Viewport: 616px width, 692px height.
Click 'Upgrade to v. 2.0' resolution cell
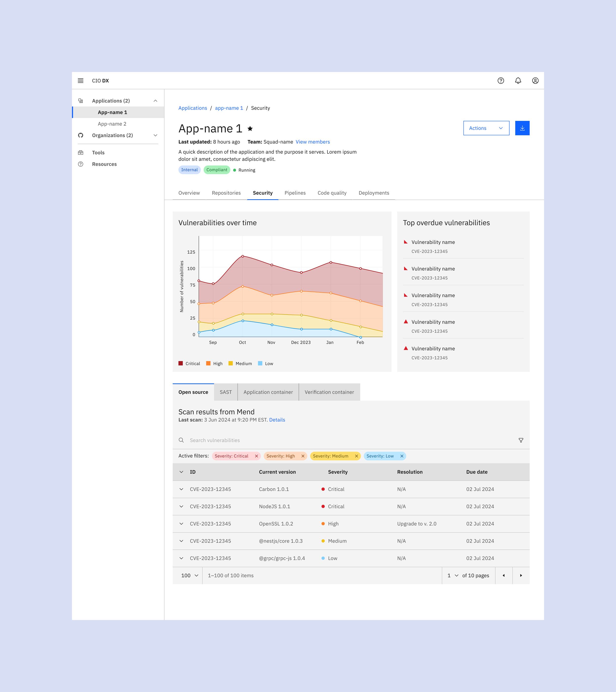(416, 524)
